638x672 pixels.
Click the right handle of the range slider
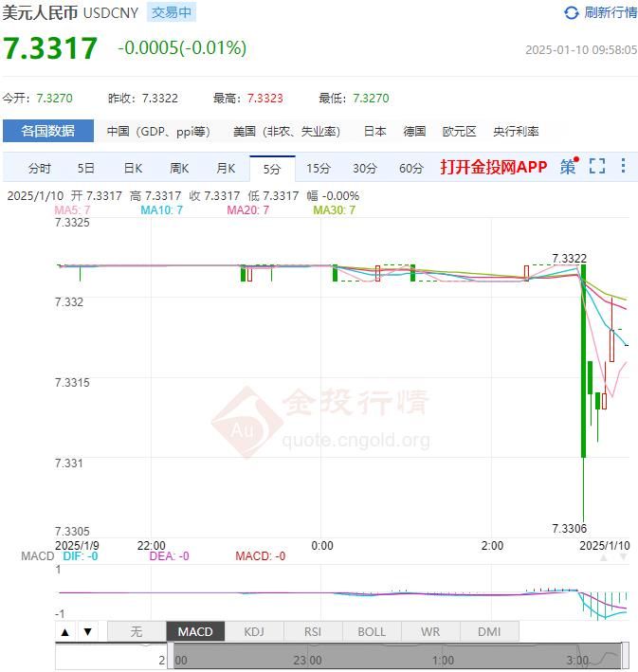point(625,656)
